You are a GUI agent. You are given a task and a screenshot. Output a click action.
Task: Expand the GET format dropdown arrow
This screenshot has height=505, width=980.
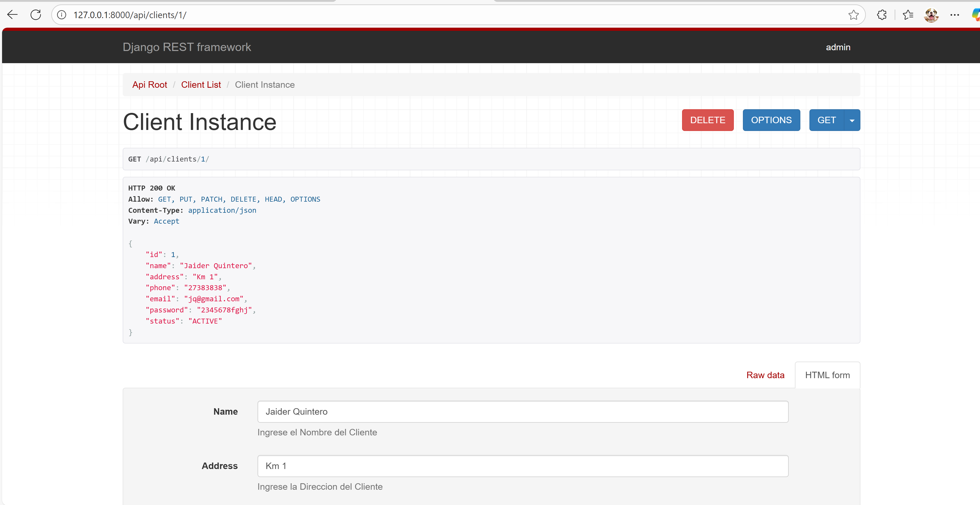click(x=852, y=120)
